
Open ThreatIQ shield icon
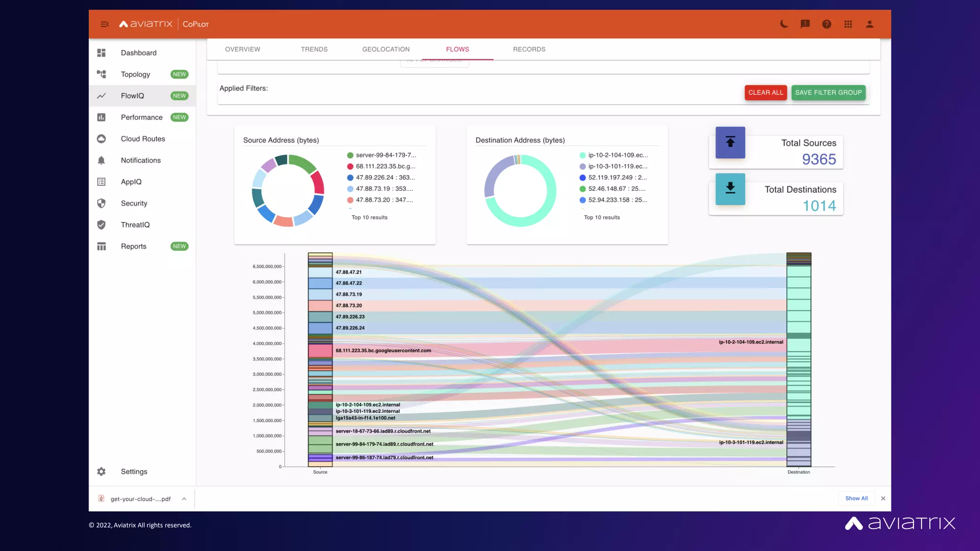(101, 225)
